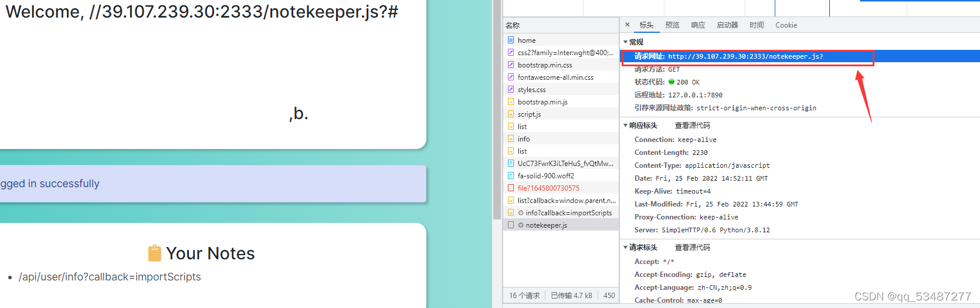Switch to the 时间 tab
This screenshot has width=980, height=308.
(x=757, y=25)
